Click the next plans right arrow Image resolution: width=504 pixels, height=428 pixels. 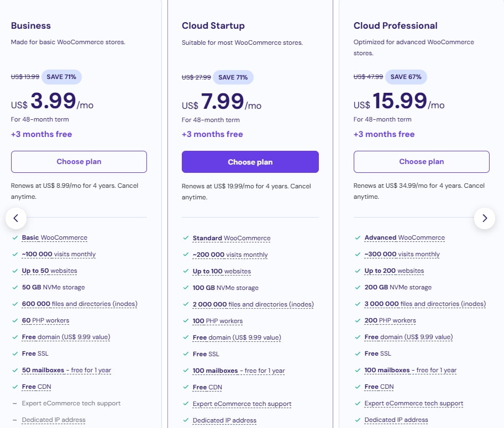485,218
